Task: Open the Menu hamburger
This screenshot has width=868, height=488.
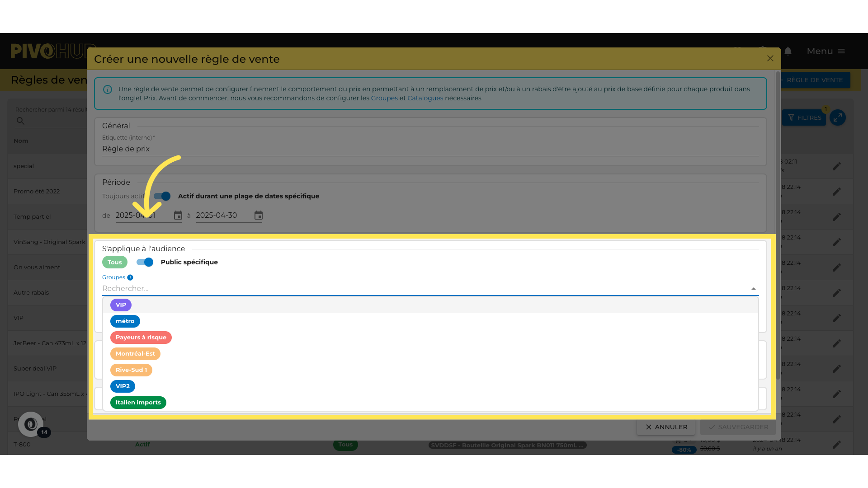Action: (841, 51)
